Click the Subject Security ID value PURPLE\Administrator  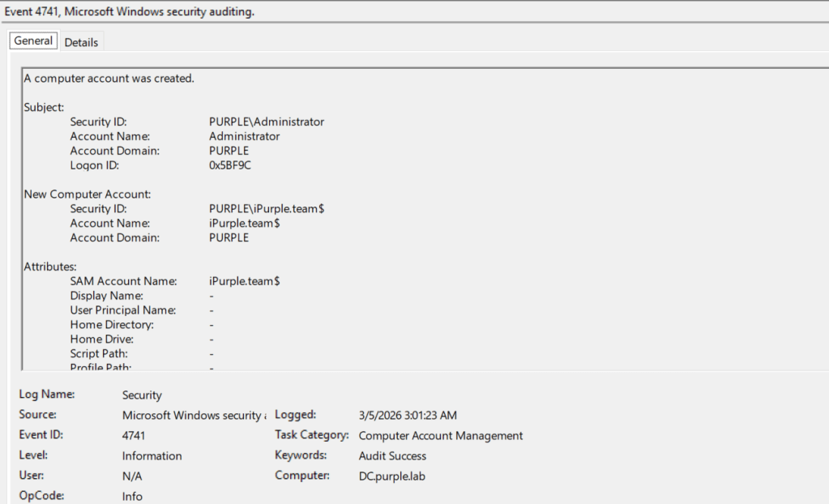tap(266, 122)
